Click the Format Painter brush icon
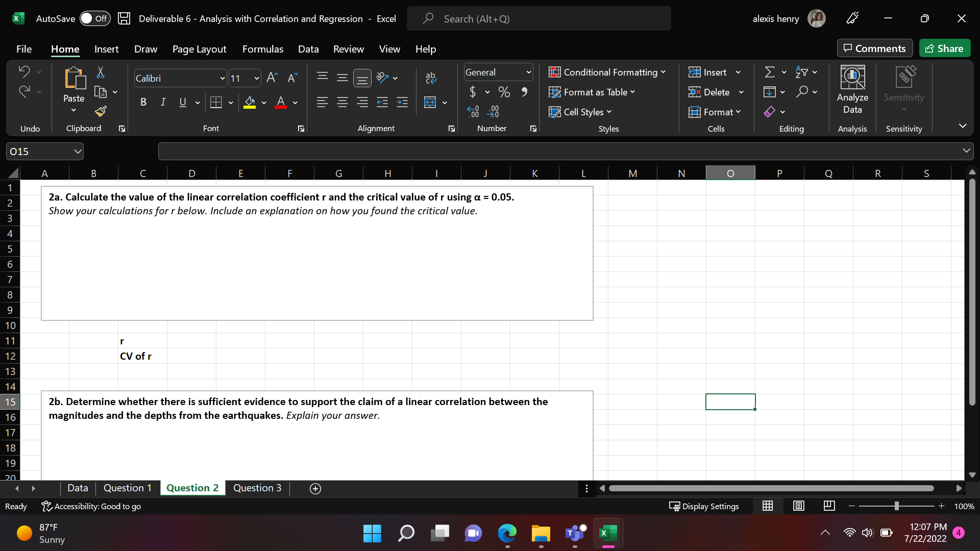This screenshot has height=551, width=980. (101, 111)
